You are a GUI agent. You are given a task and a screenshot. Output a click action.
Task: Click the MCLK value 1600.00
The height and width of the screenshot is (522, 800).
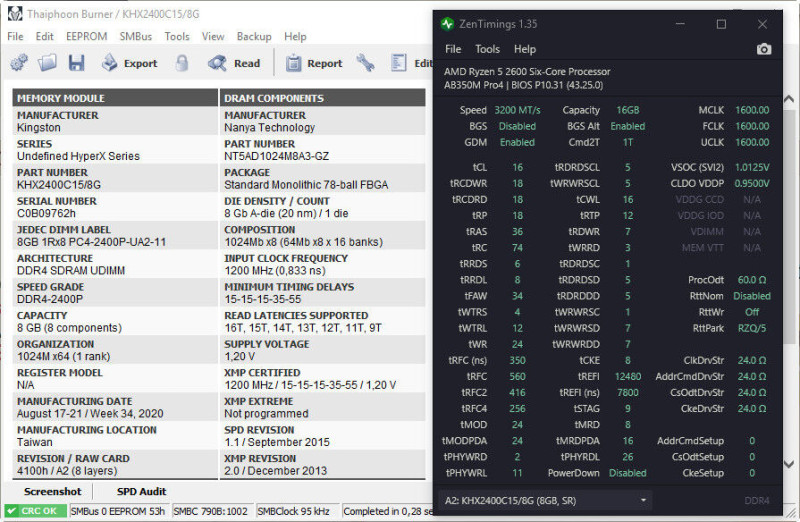pyautogui.click(x=752, y=110)
